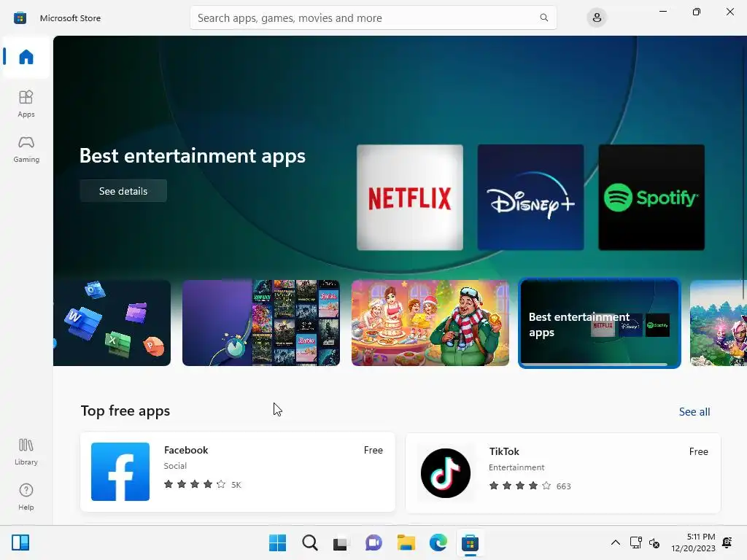747x560 pixels.
Task: Click the Best entertainment apps hero title
Action: point(193,156)
